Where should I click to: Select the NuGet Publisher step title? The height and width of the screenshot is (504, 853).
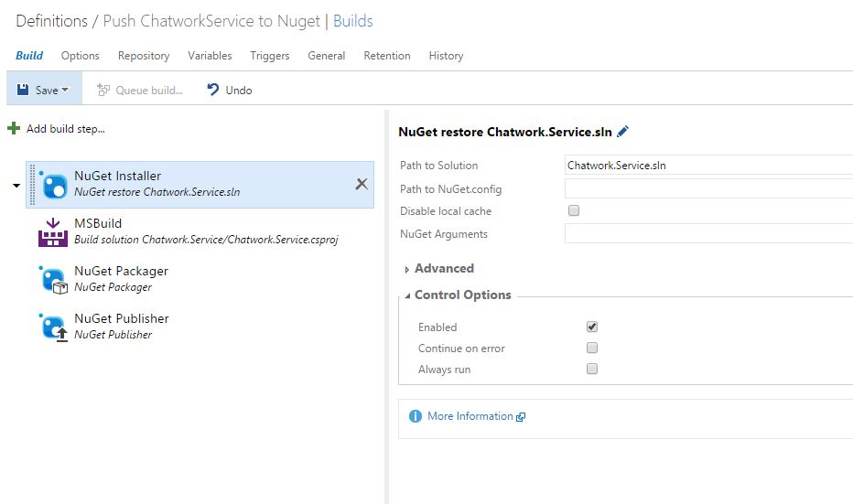coord(122,318)
